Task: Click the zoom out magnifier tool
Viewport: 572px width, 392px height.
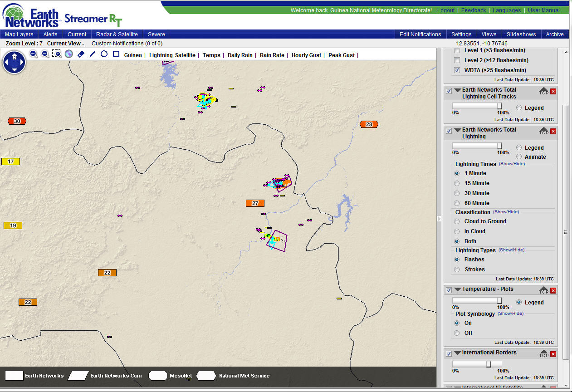Action: pyautogui.click(x=45, y=54)
